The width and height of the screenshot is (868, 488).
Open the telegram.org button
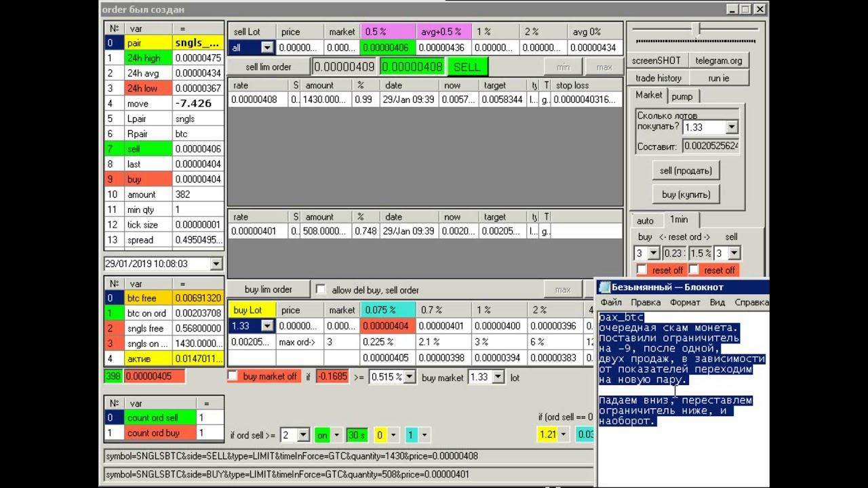coord(719,60)
